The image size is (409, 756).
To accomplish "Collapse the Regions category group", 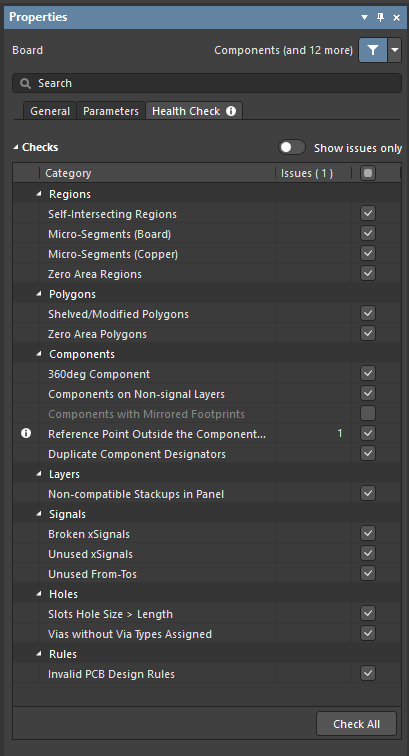I will coord(39,194).
